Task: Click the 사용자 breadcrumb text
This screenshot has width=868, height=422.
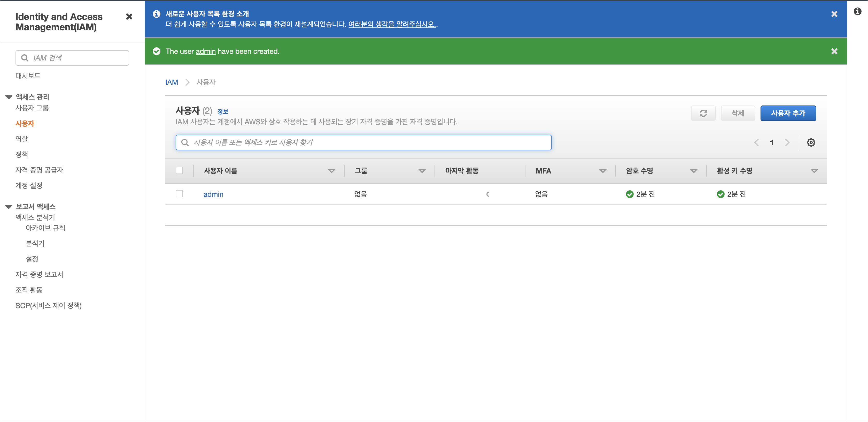Action: coord(206,82)
